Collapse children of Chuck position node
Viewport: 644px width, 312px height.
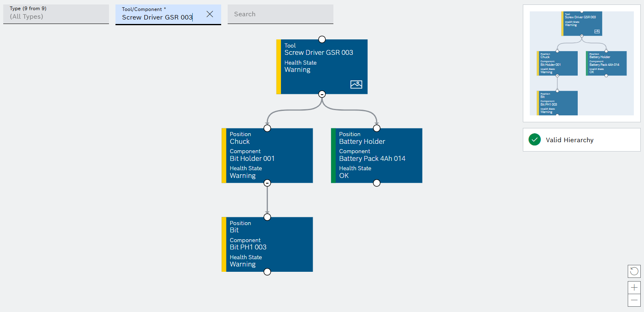(x=267, y=183)
